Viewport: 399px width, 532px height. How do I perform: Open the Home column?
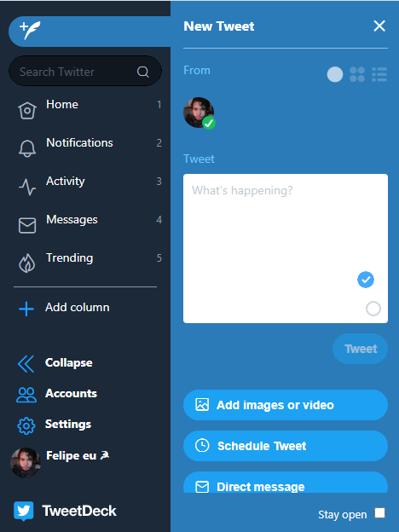pyautogui.click(x=88, y=105)
